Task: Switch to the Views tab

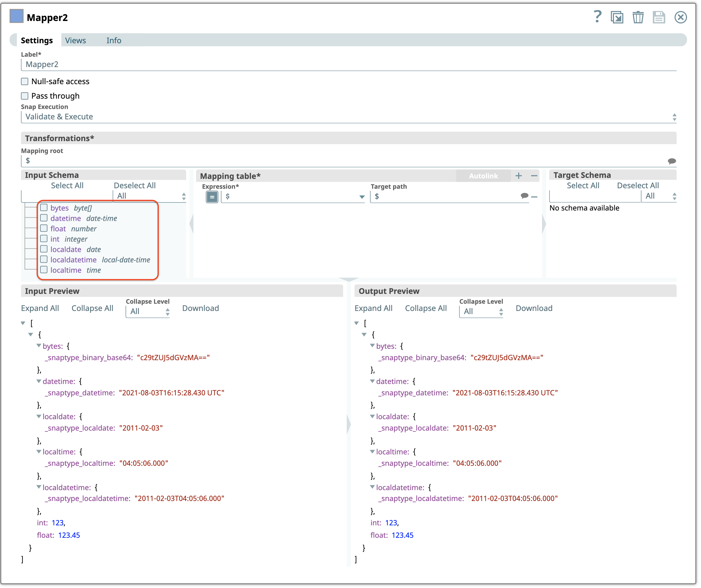Action: pyautogui.click(x=75, y=40)
